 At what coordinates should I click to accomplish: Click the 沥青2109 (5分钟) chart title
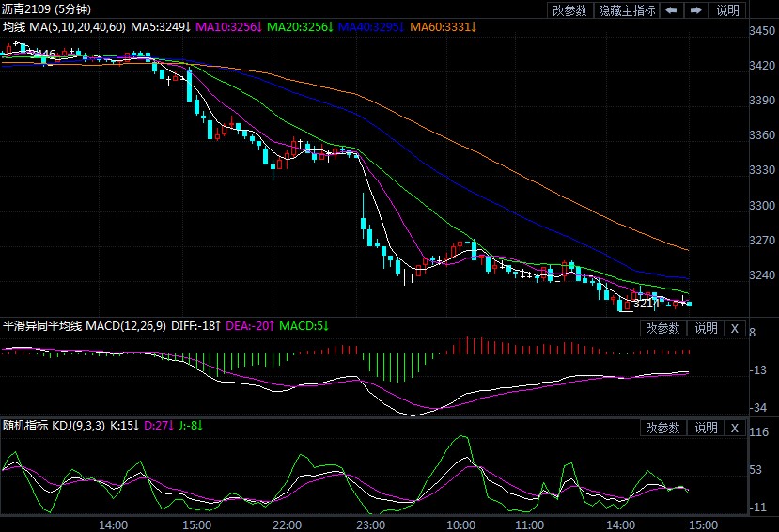(x=45, y=9)
